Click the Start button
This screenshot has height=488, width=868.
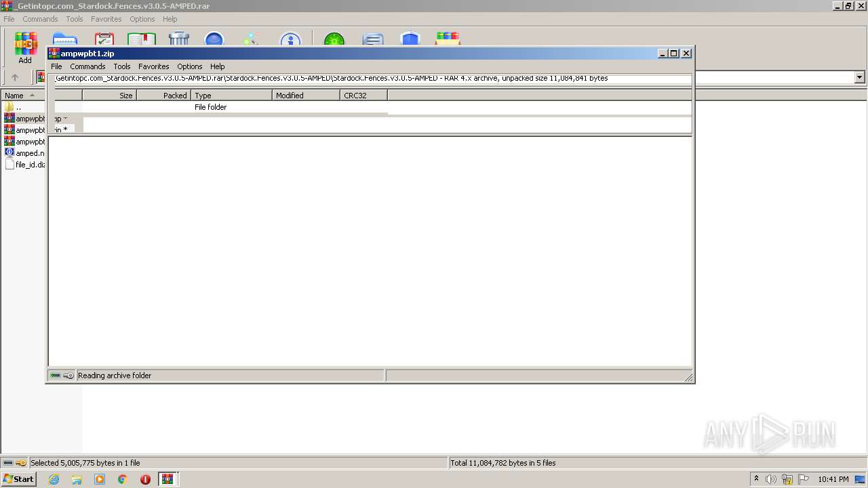pyautogui.click(x=19, y=479)
